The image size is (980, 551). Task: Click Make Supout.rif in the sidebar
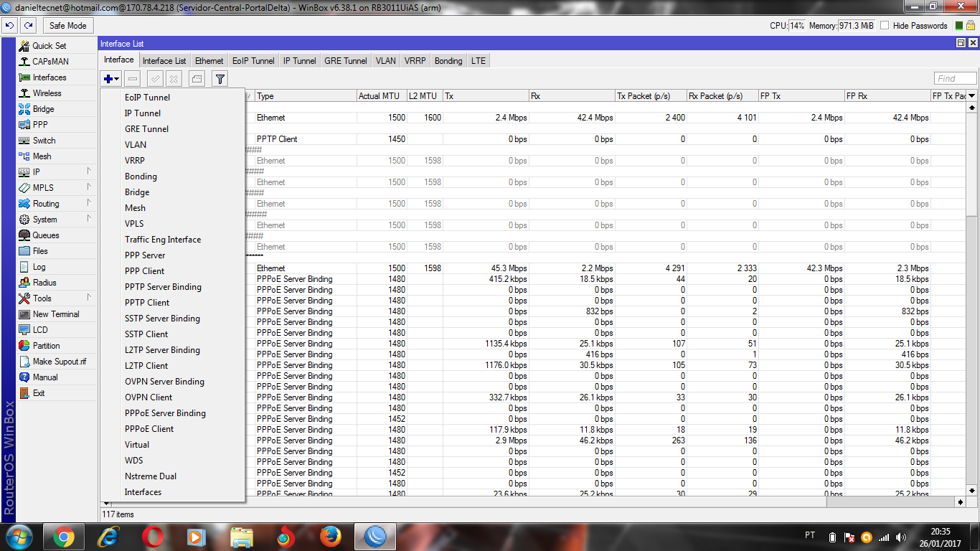(59, 362)
